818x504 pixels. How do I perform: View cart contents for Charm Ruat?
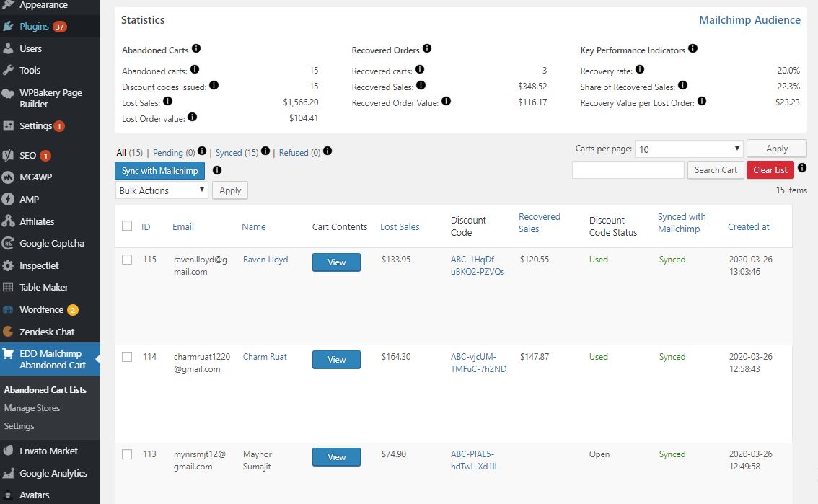pos(336,360)
